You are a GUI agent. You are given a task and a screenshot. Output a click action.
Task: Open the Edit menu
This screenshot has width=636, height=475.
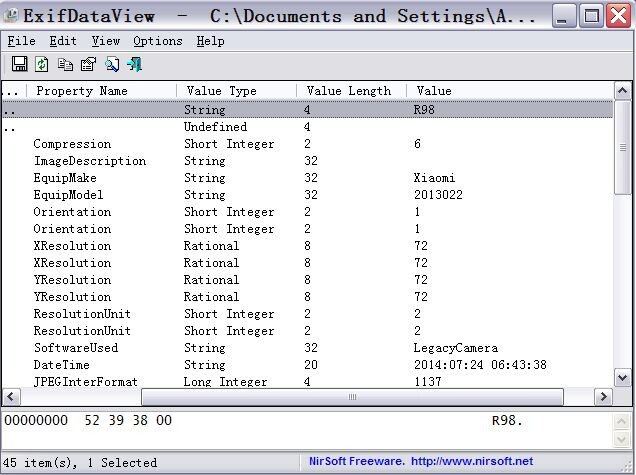click(x=63, y=41)
